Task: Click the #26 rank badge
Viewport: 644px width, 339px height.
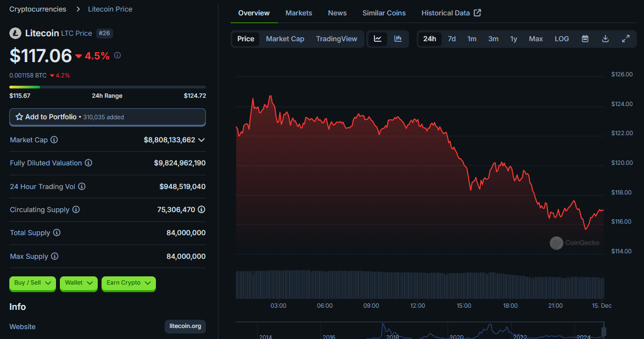Action: coord(104,34)
